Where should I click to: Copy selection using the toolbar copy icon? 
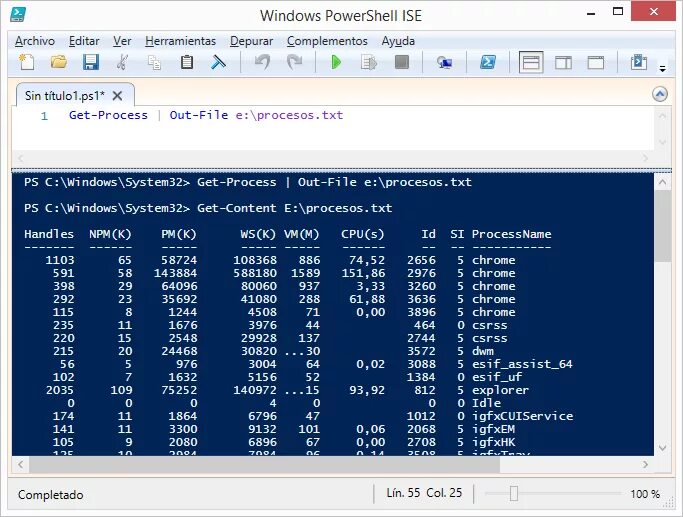point(154,62)
